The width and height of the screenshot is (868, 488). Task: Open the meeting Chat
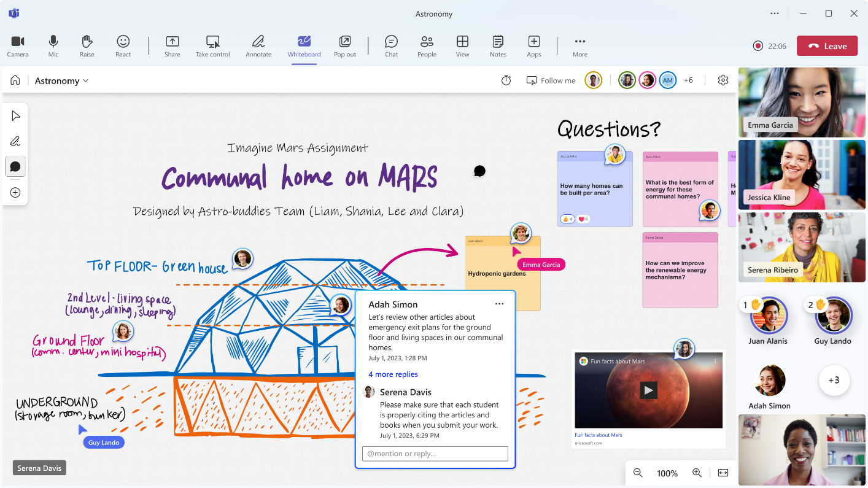point(391,45)
